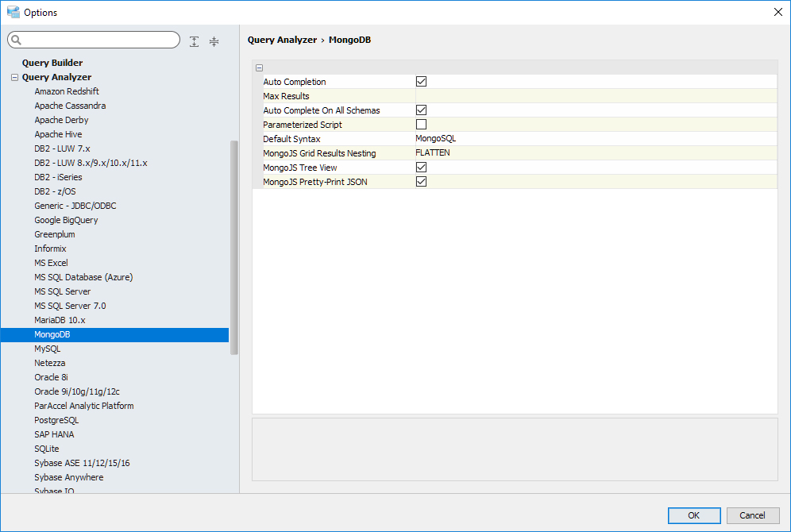The image size is (791, 532).
Task: Toggle MongoJS Pretty-Print JSON checkbox
Action: point(422,182)
